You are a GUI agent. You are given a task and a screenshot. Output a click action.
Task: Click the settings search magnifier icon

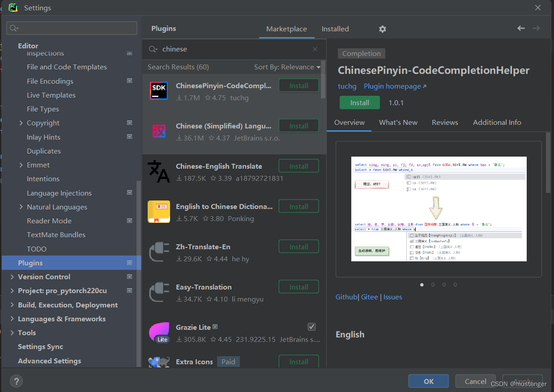(13, 28)
